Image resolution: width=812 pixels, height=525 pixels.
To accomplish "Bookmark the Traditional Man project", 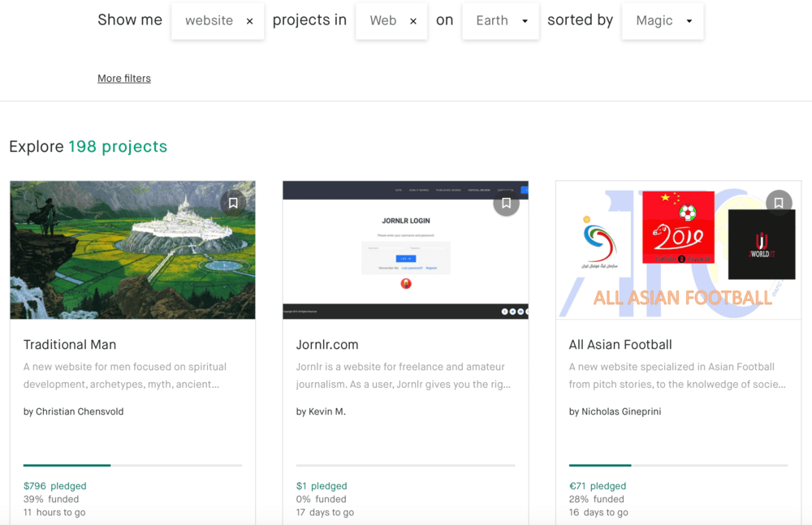I will coord(233,202).
